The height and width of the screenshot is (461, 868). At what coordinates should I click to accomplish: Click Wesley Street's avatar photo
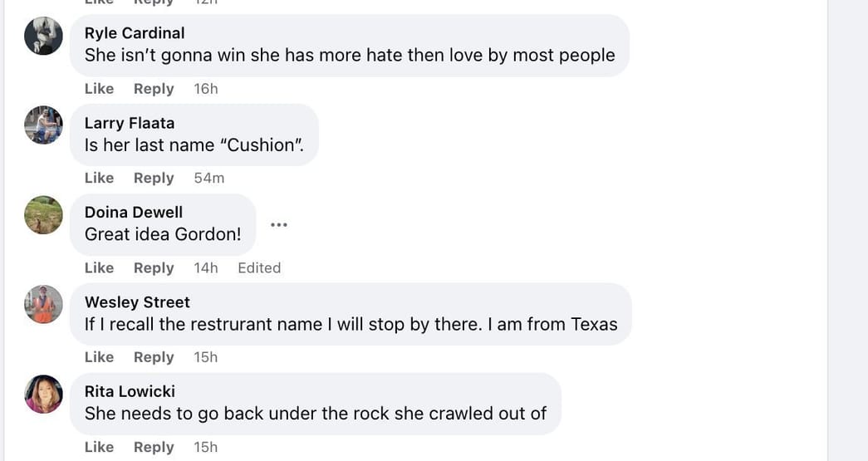click(44, 305)
